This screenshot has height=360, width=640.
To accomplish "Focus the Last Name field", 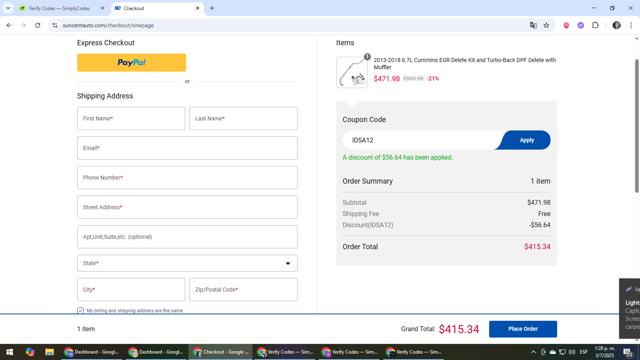I will point(243,118).
